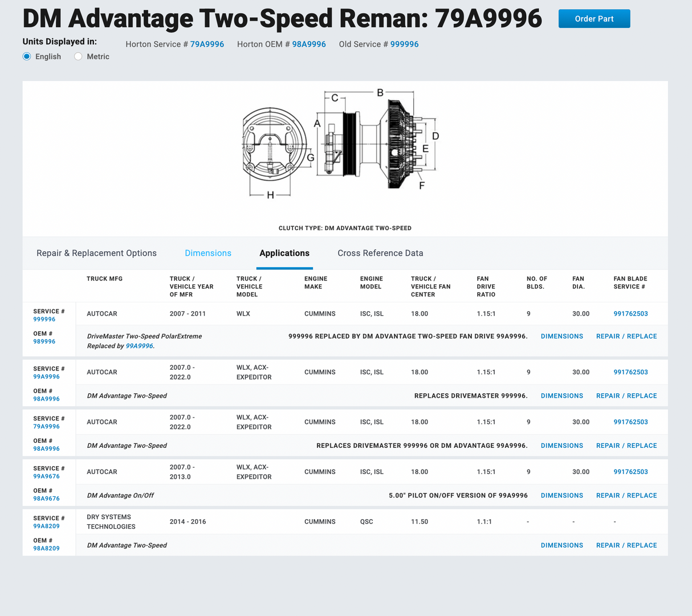Click the Order Part button
Viewport: 692px width, 616px height.
[x=594, y=19]
